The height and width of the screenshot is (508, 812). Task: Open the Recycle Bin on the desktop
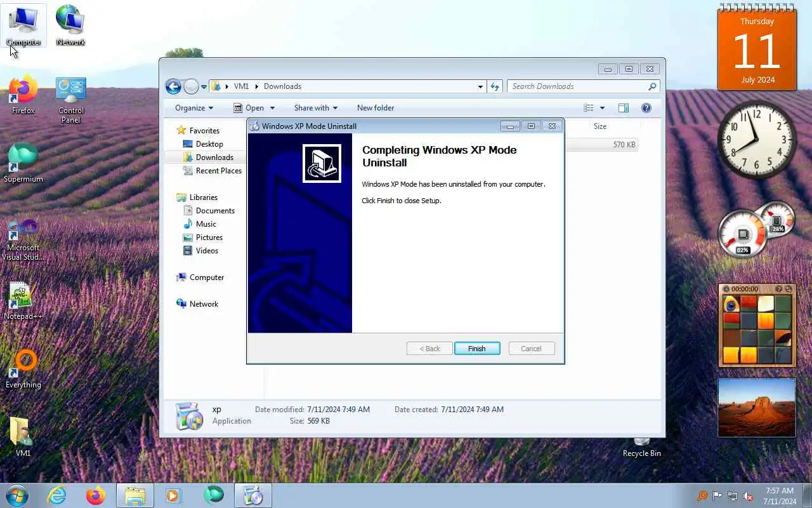click(x=641, y=448)
